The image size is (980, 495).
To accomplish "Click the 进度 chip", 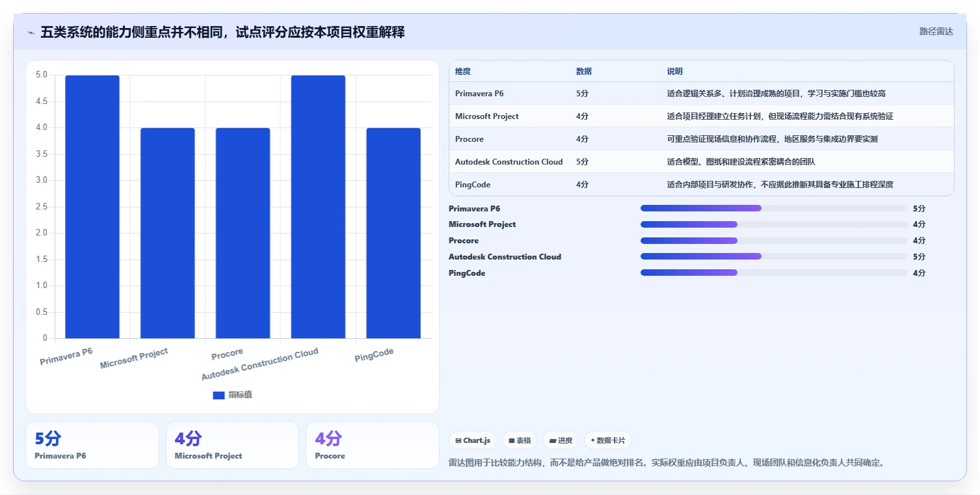I will coord(561,440).
